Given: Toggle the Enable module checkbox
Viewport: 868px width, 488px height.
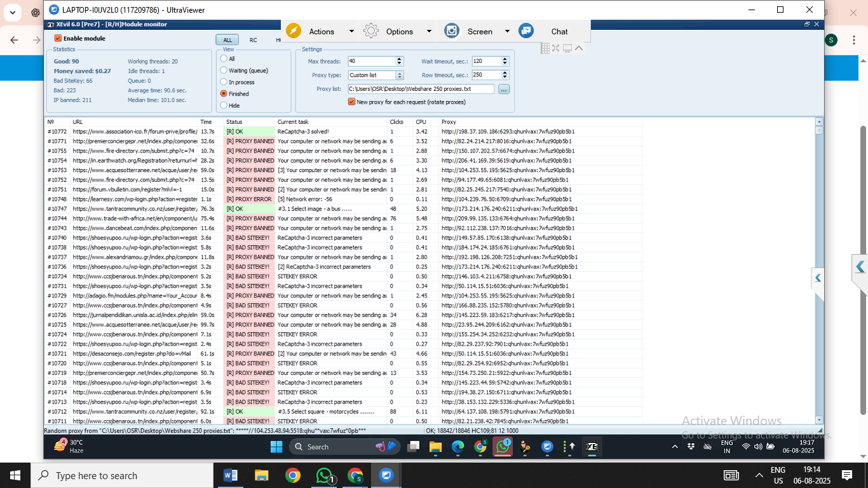Looking at the screenshot, I should 58,38.
